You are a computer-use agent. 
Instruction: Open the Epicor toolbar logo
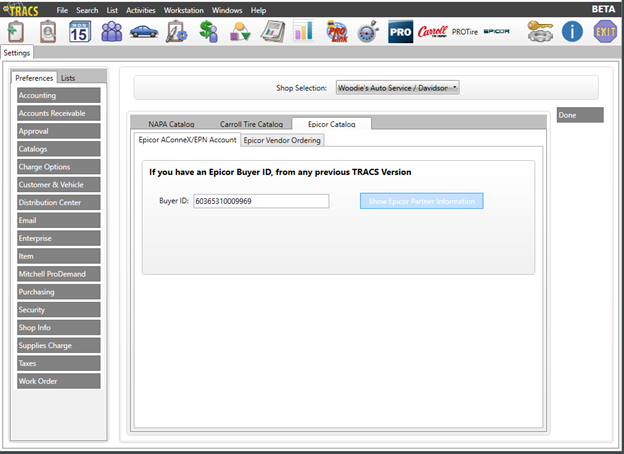point(497,31)
